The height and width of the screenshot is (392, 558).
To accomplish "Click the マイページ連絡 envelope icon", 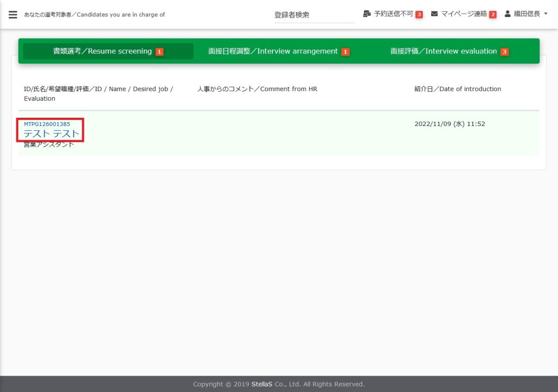I will (x=434, y=14).
